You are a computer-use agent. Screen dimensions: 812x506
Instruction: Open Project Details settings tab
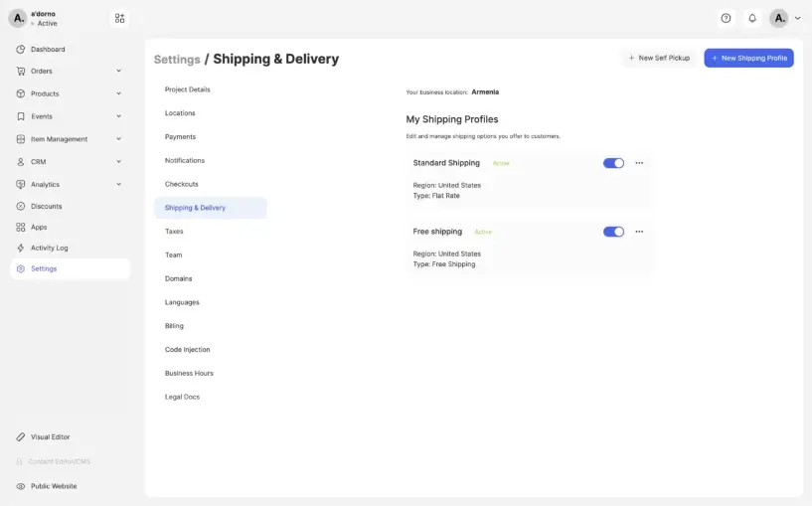click(x=188, y=89)
